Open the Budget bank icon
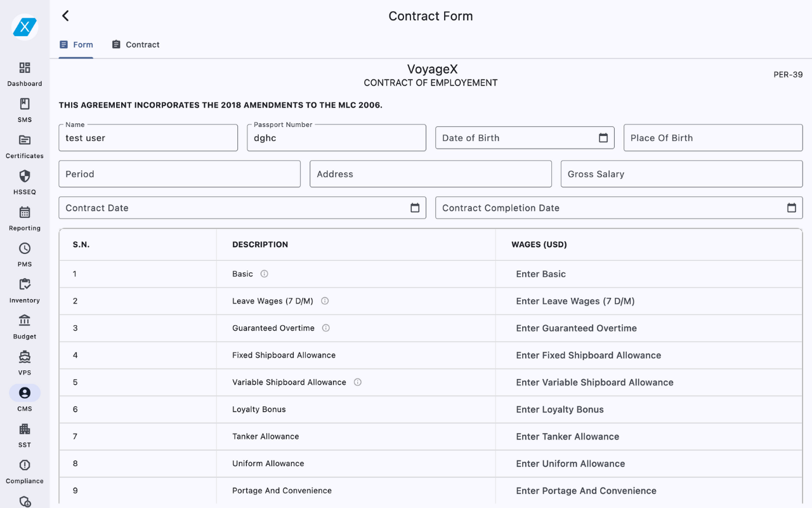The width and height of the screenshot is (812, 508). pyautogui.click(x=25, y=321)
